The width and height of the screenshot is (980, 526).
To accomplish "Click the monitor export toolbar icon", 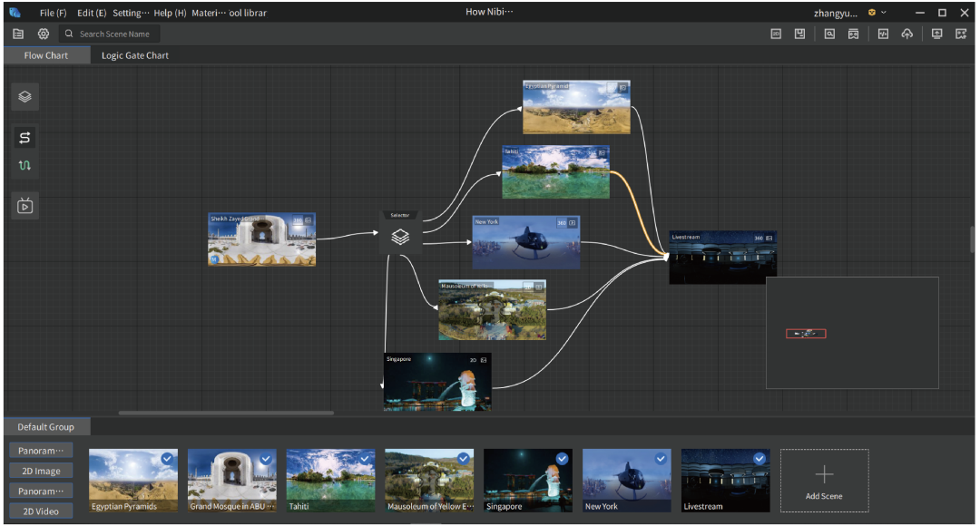I will [936, 34].
